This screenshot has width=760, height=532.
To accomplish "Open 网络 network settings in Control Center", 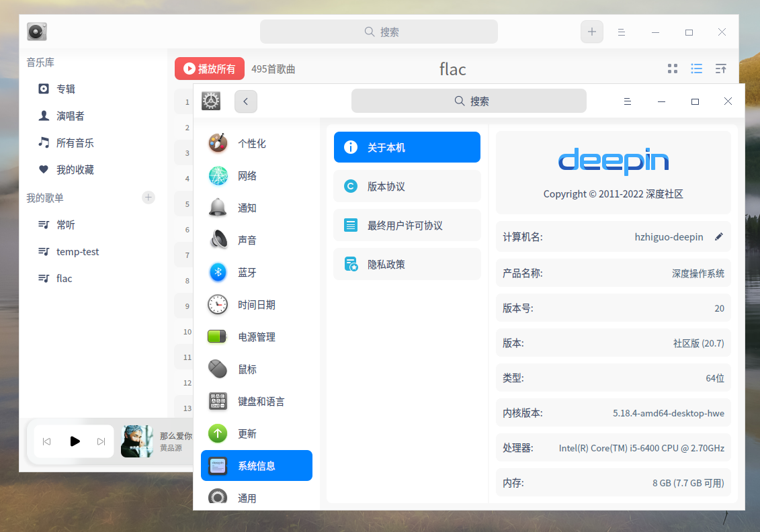I will (x=247, y=175).
